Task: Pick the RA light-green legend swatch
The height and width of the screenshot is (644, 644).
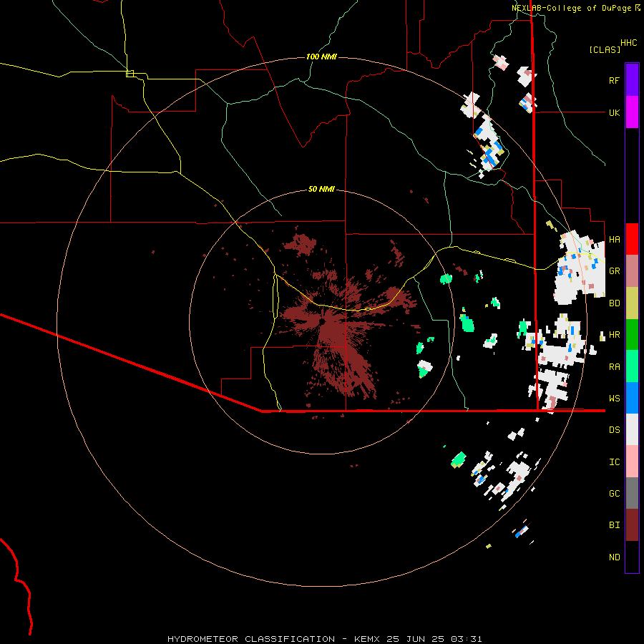Action: coord(632,366)
